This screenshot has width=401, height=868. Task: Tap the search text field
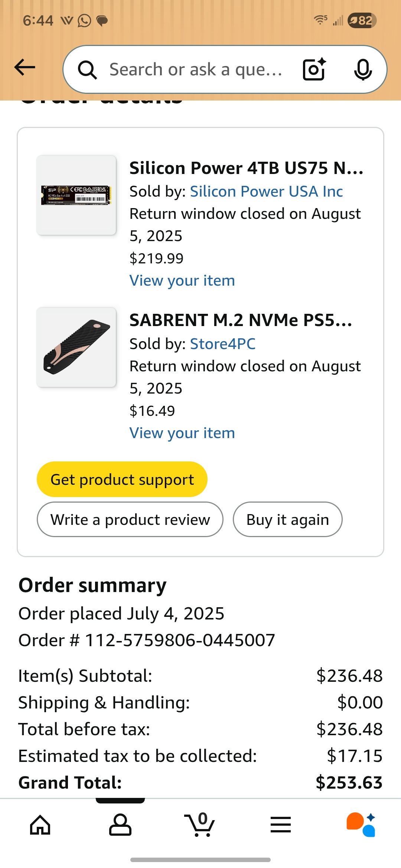pos(196,69)
